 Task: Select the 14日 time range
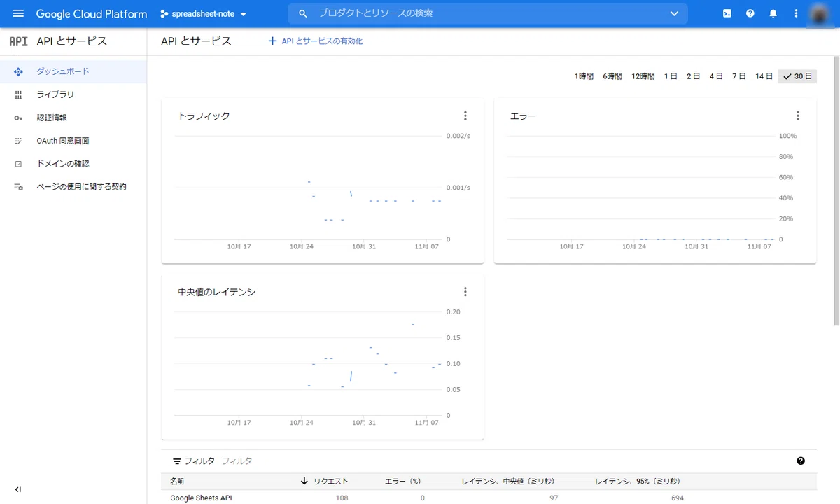[764, 76]
